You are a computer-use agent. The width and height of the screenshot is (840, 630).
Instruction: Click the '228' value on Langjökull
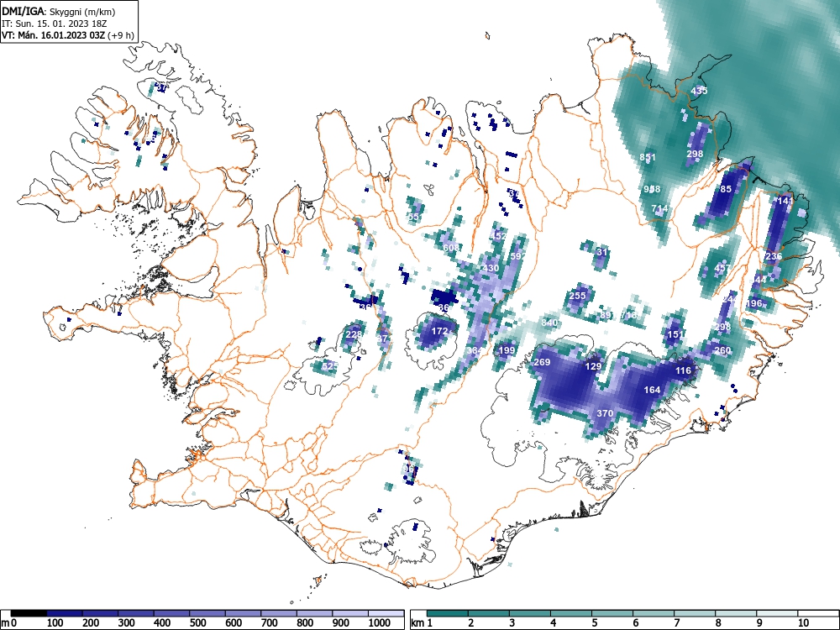point(354,334)
